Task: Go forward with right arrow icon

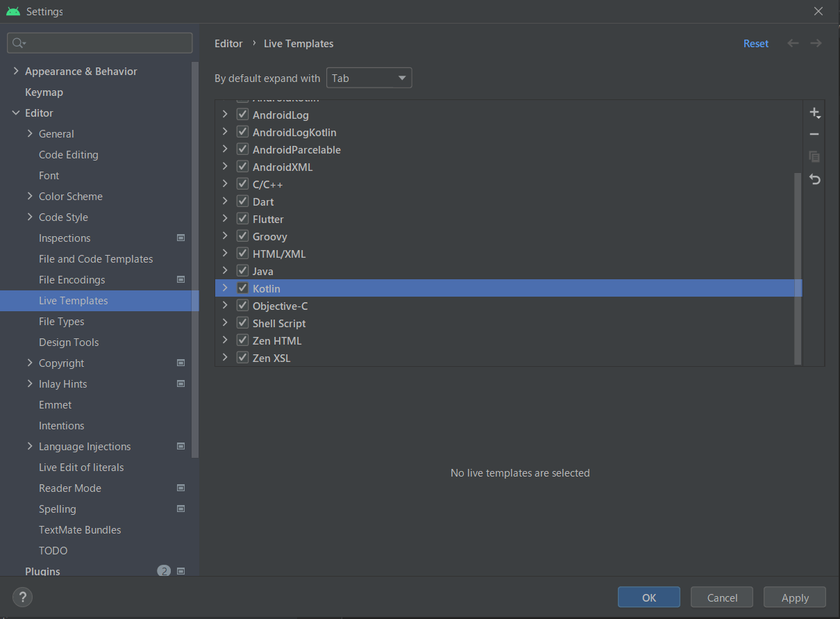Action: 816,43
